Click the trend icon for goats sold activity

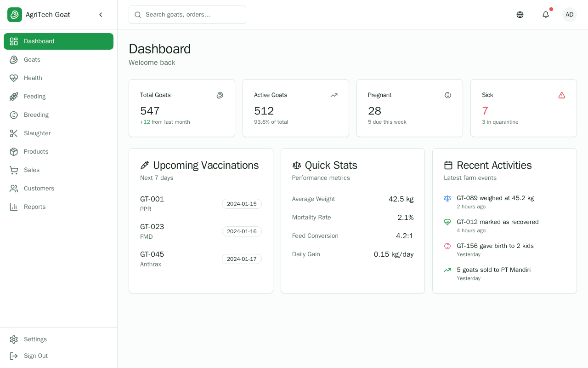coord(447,270)
